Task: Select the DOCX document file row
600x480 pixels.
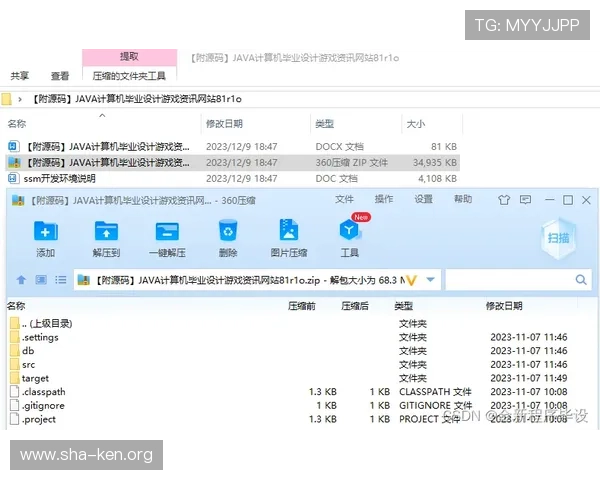Action: pyautogui.click(x=232, y=147)
